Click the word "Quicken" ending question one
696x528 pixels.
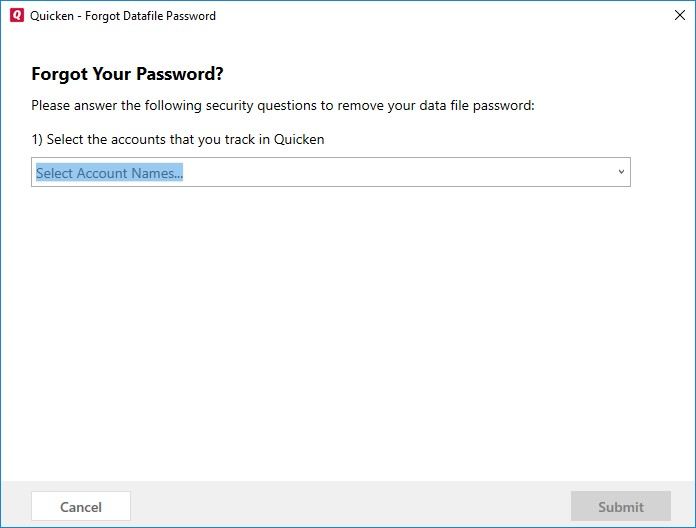pyautogui.click(x=299, y=140)
